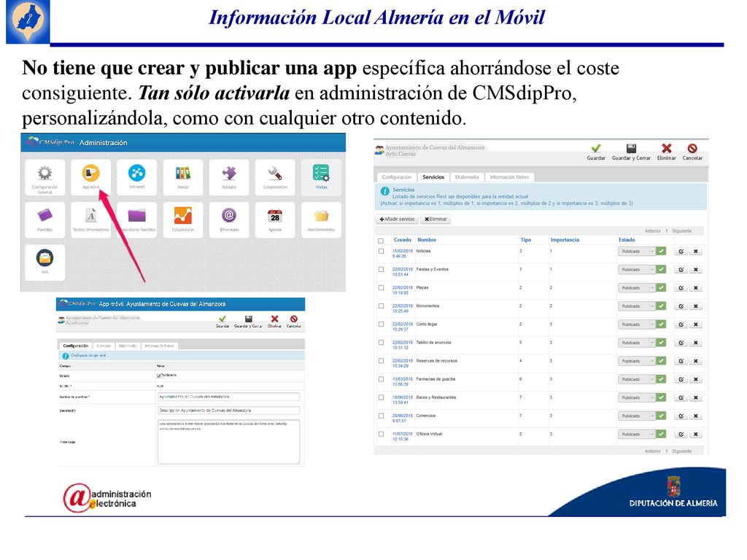Open Estado dropdown for Monumentos
Image resolution: width=747 pixels, height=560 pixels.
click(x=637, y=306)
